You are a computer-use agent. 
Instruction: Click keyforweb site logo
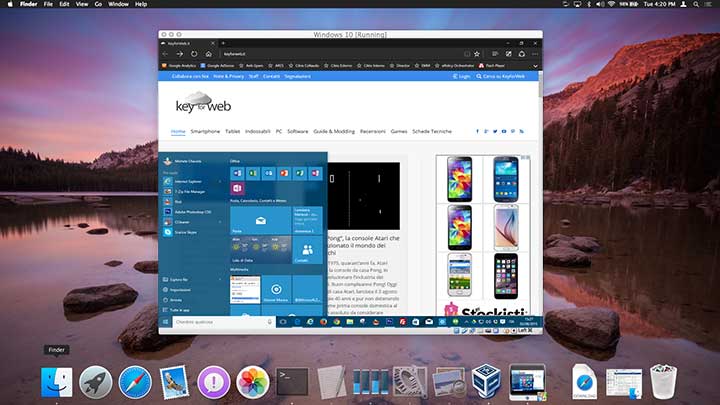point(203,102)
